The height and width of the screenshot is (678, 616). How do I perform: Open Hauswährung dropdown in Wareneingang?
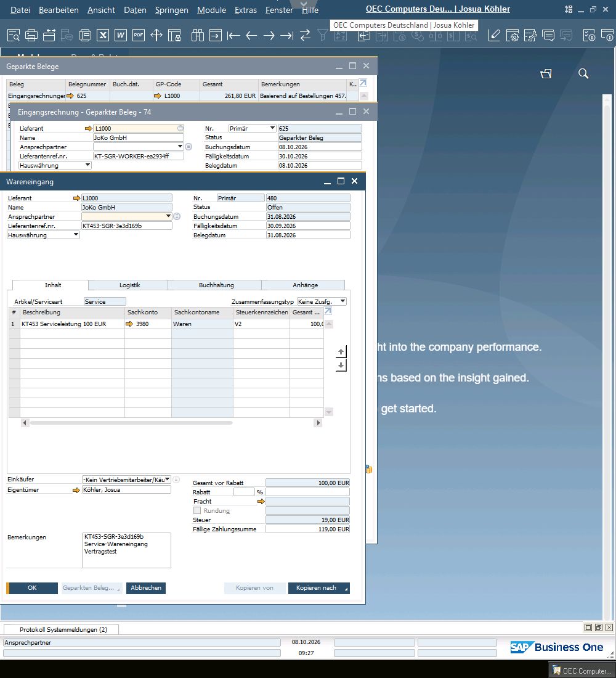click(x=76, y=235)
